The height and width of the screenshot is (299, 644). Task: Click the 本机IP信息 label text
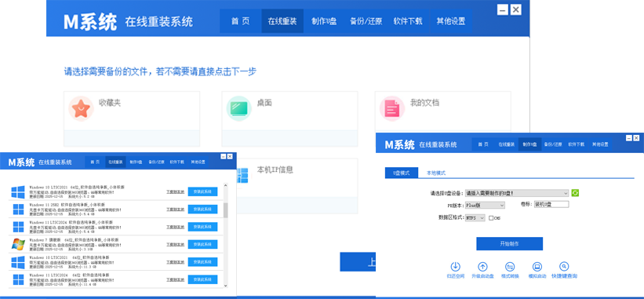click(x=275, y=170)
